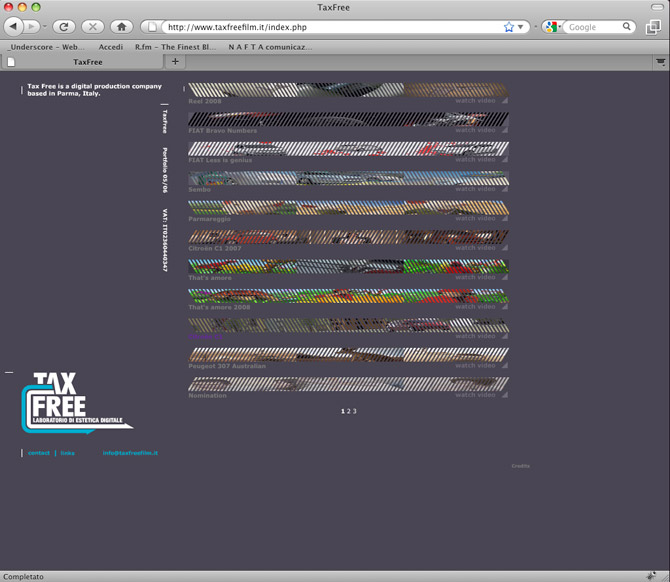The image size is (670, 582).
Task: Open the list all tabs button
Action: pyautogui.click(x=661, y=62)
